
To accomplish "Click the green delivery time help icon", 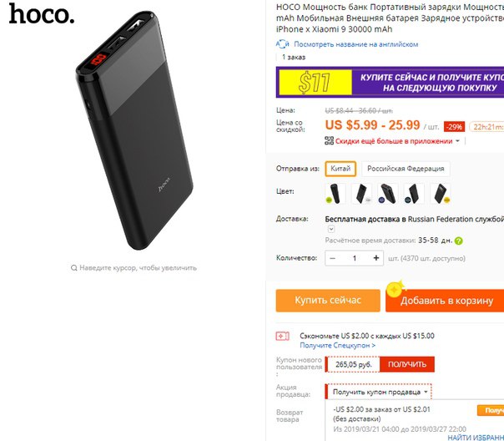I will [x=459, y=241].
